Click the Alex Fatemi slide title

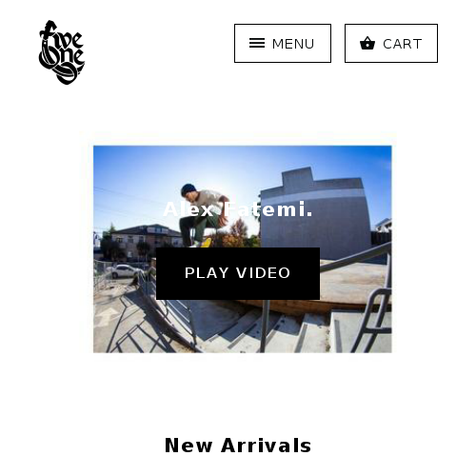click(x=238, y=209)
